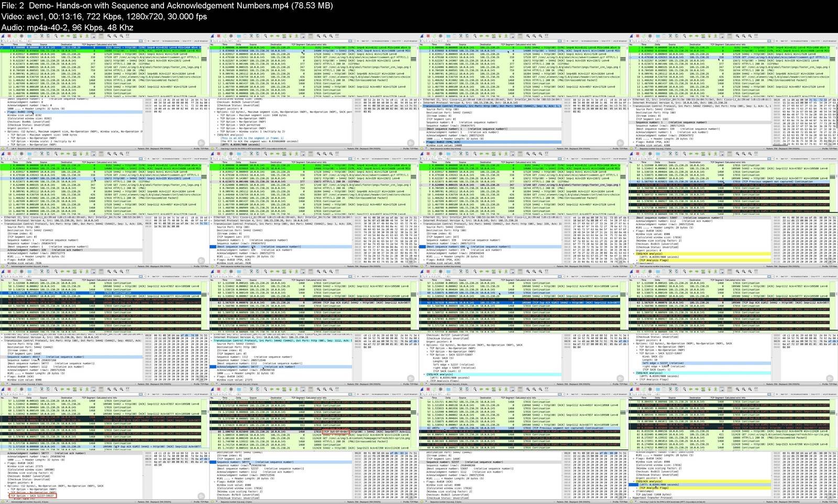Open capture options gear icon in bottom-right thumbnail
838x504 pixels.
(650, 388)
